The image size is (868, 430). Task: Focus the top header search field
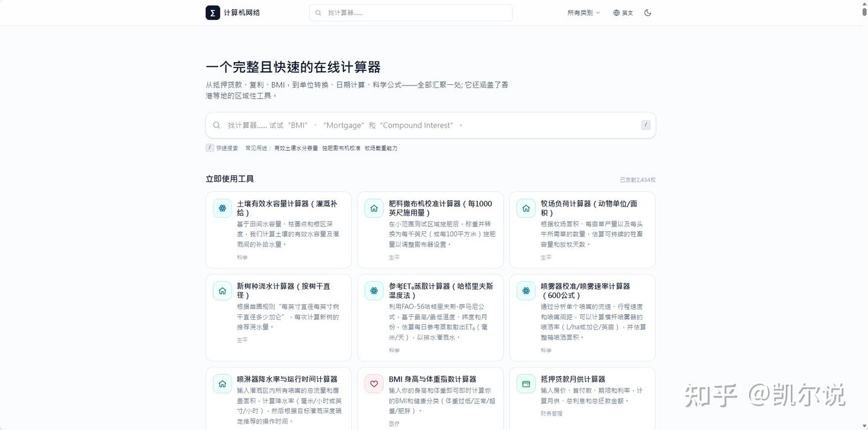pyautogui.click(x=410, y=13)
